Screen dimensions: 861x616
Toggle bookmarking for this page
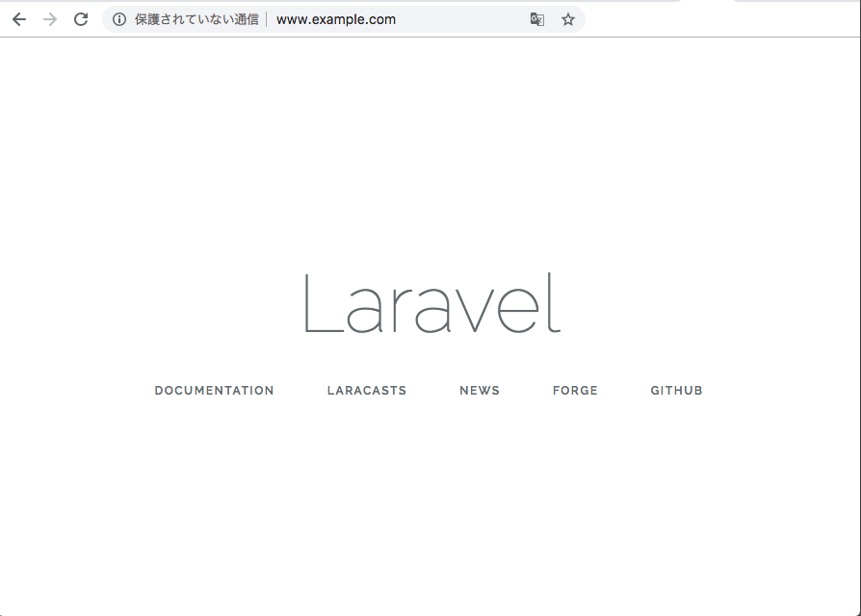pyautogui.click(x=567, y=18)
